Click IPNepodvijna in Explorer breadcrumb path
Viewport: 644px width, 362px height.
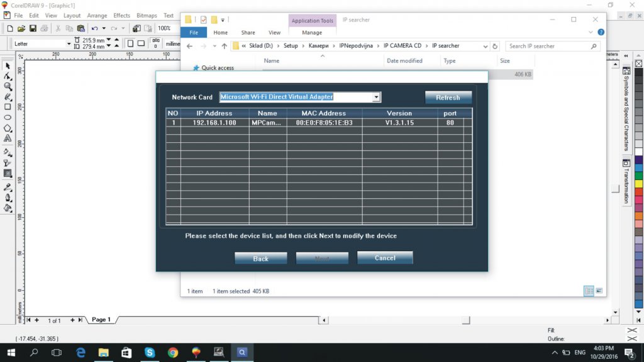[x=356, y=46]
